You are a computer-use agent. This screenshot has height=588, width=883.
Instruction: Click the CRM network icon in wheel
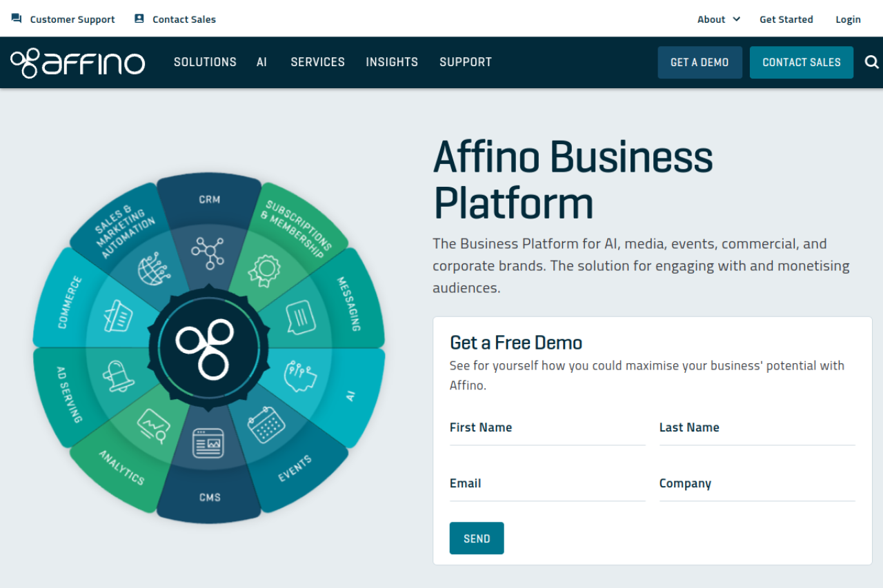tap(208, 253)
